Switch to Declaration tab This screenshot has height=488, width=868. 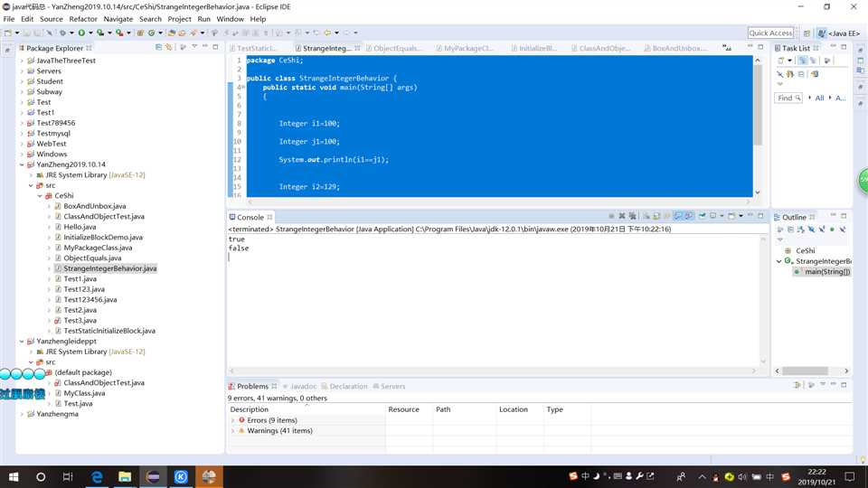tap(344, 386)
